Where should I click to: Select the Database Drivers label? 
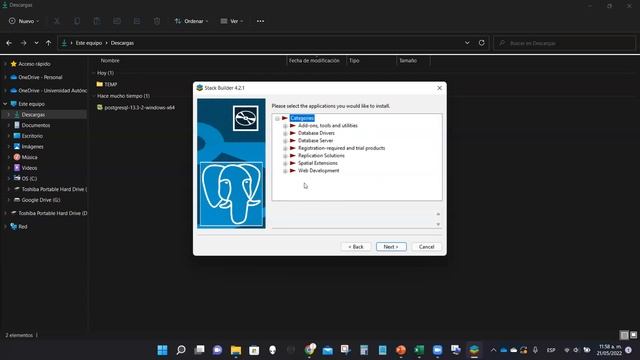[x=316, y=133]
